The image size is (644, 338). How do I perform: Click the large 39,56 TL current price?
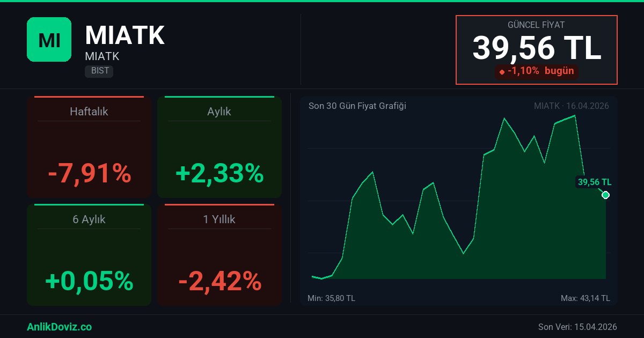[537, 48]
